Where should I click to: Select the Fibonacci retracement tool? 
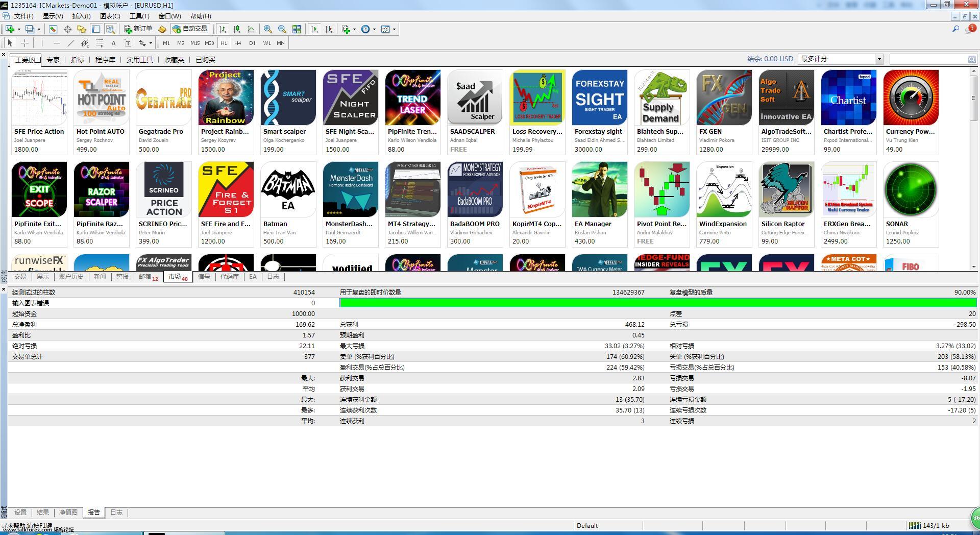(x=99, y=43)
